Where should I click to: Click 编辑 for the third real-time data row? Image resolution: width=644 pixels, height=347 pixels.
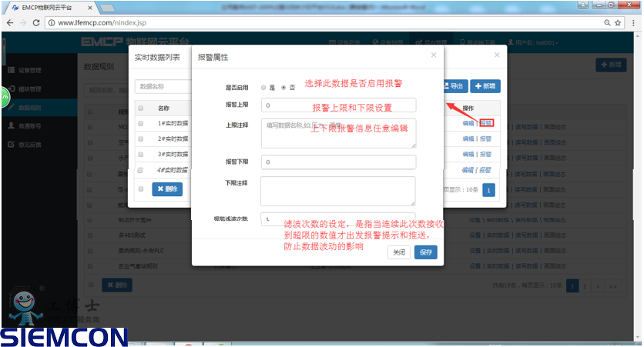pos(468,154)
